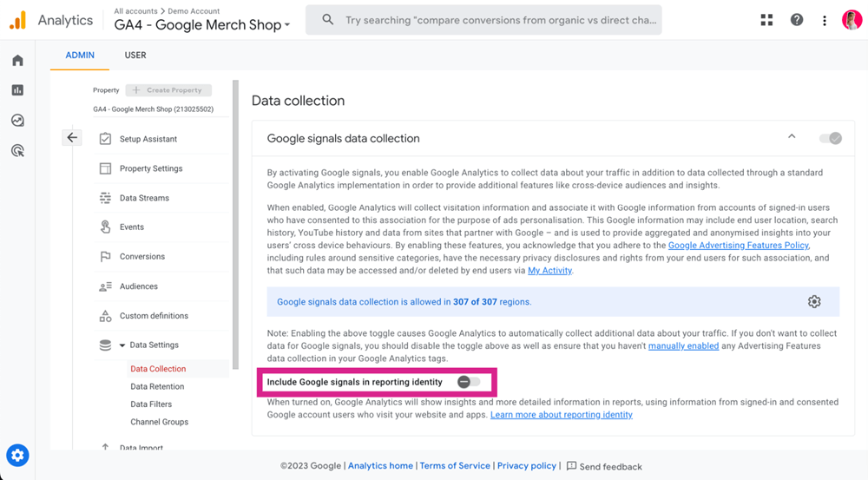Click the Data collection page heading
The image size is (868, 480).
(298, 101)
